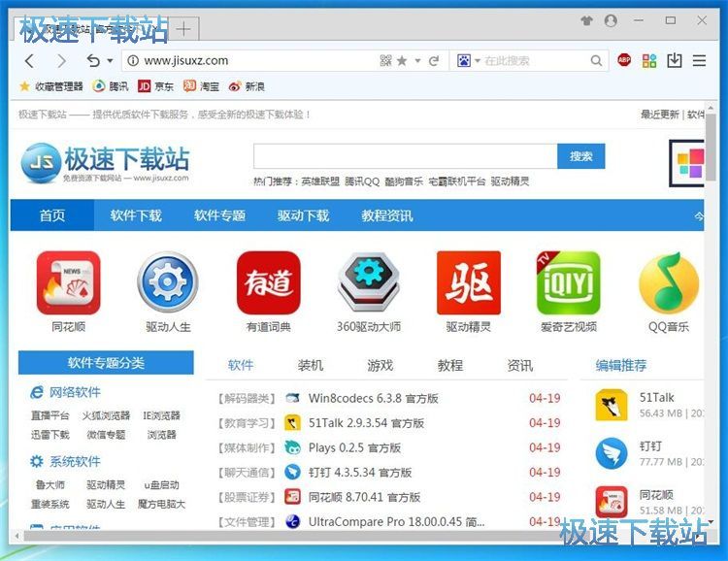Click the 极速下载站 site logo

click(106, 162)
